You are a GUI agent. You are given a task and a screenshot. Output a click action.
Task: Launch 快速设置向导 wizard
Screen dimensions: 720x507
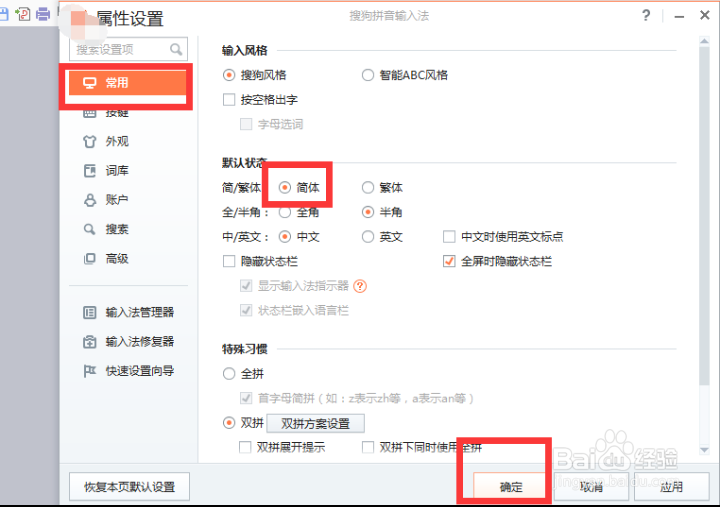click(x=140, y=371)
